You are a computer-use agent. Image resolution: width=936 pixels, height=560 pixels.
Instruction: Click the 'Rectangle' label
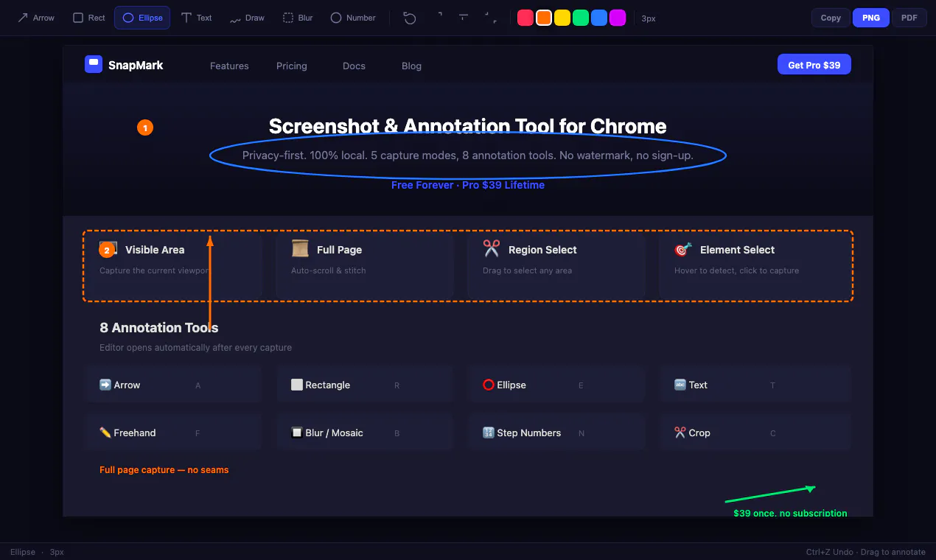click(328, 385)
